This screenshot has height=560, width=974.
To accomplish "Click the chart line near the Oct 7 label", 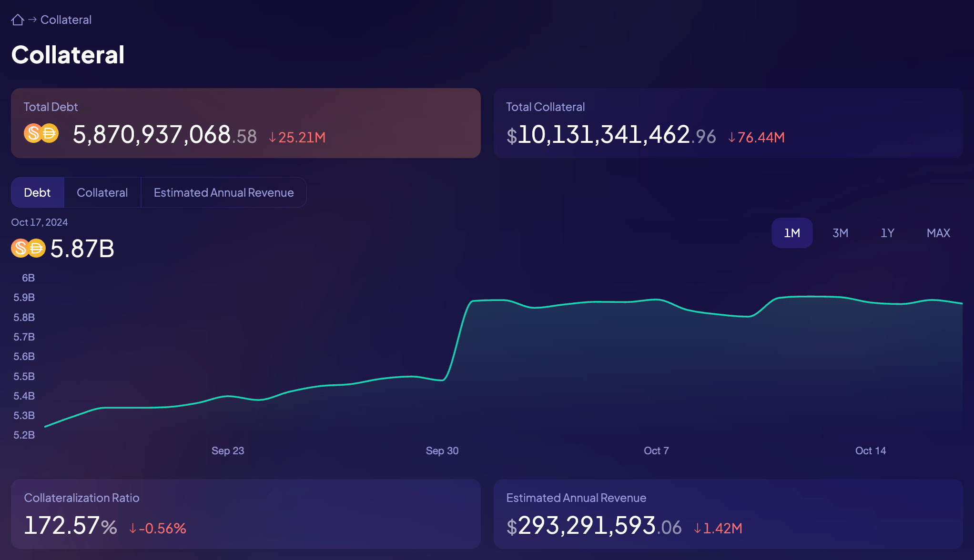I will click(656, 301).
